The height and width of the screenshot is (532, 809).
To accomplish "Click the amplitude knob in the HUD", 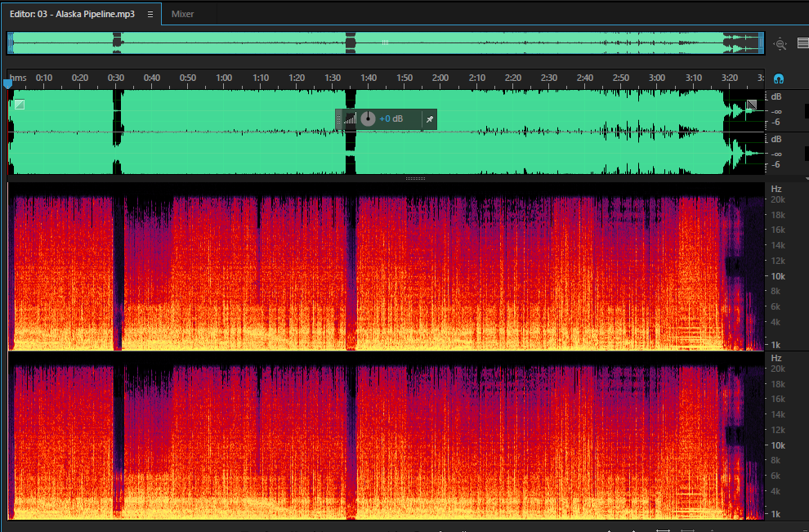I will coord(368,118).
